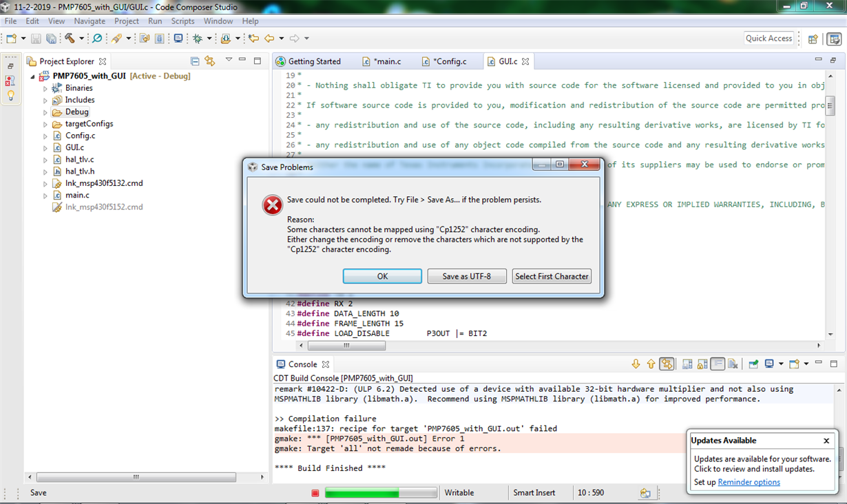Expand the Includes folder
847x504 pixels.
point(45,100)
